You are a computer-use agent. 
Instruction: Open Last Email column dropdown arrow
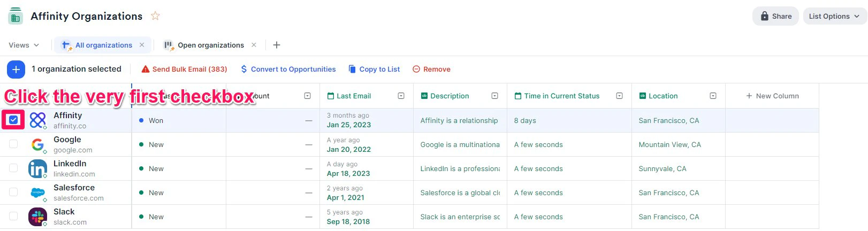(x=401, y=96)
